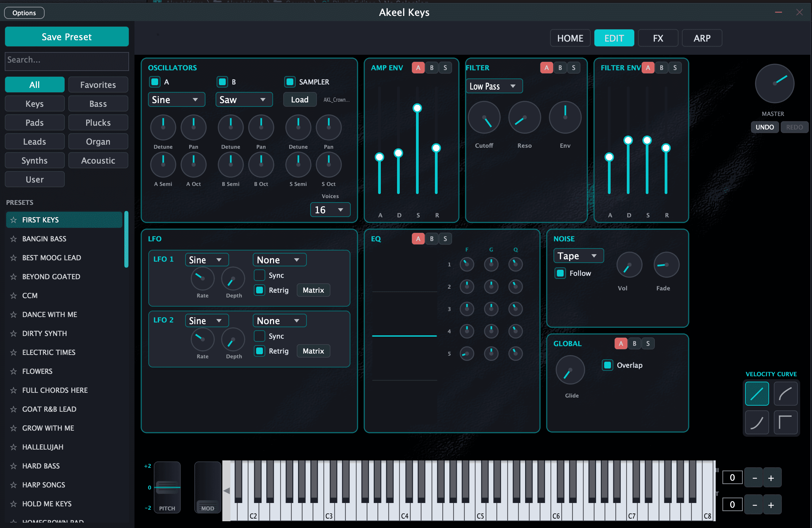Open the ARP tab
The width and height of the screenshot is (812, 528).
702,38
